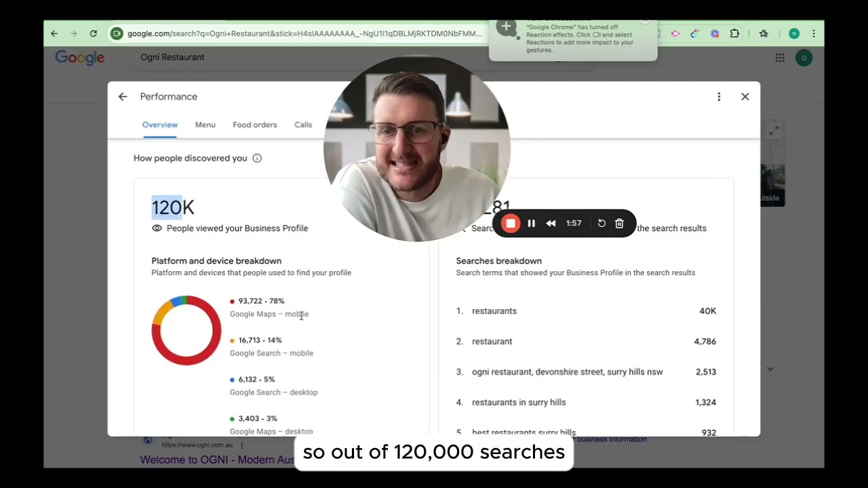Click the bookmark star icon in toolbar
The image size is (868, 488).
(x=764, y=33)
